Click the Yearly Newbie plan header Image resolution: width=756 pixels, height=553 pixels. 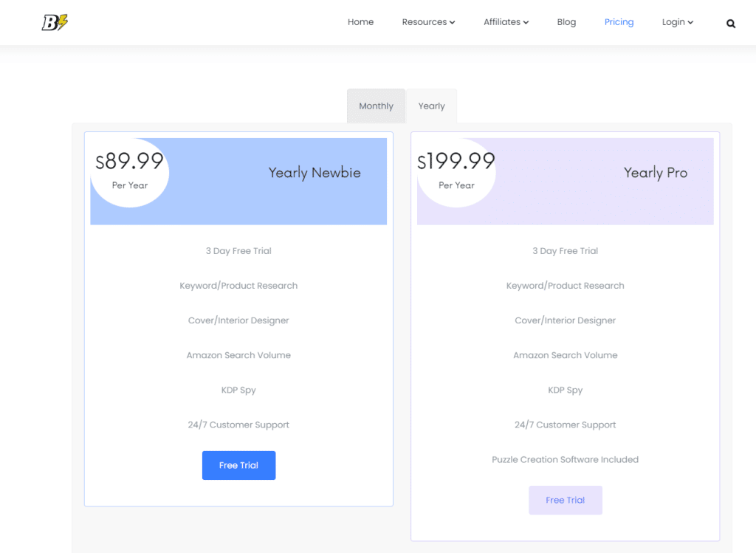pos(315,173)
